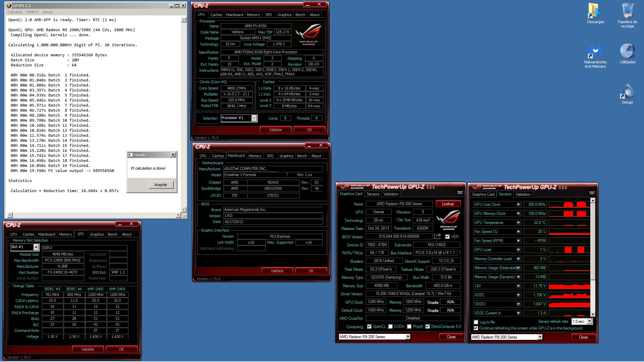Click OK in the Mainboard CPU-Z window
Screen dimensions: 644x362
tap(311, 271)
